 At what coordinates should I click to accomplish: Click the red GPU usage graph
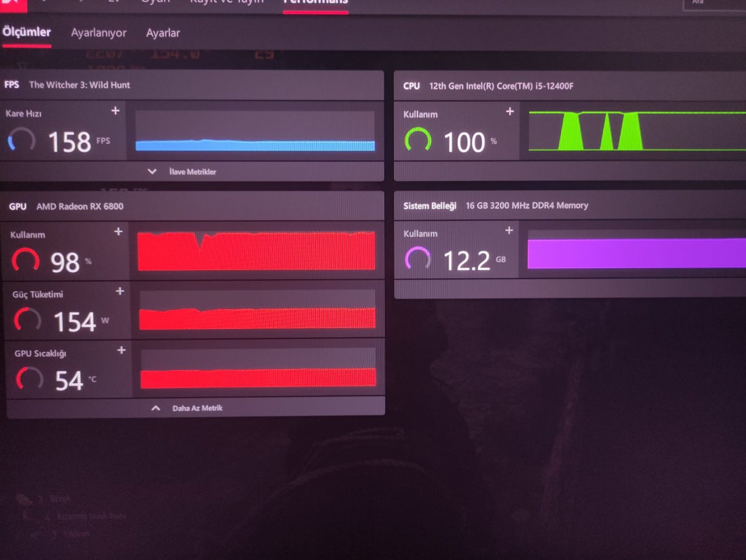256,251
